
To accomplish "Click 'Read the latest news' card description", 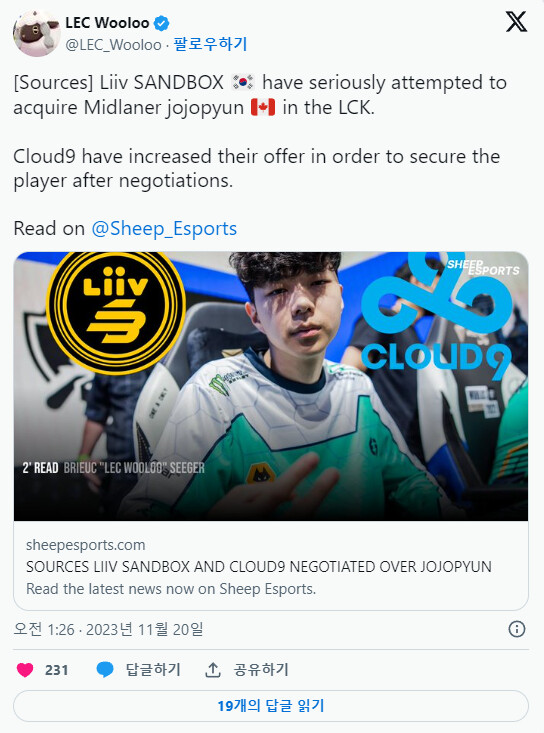I will pos(171,589).
